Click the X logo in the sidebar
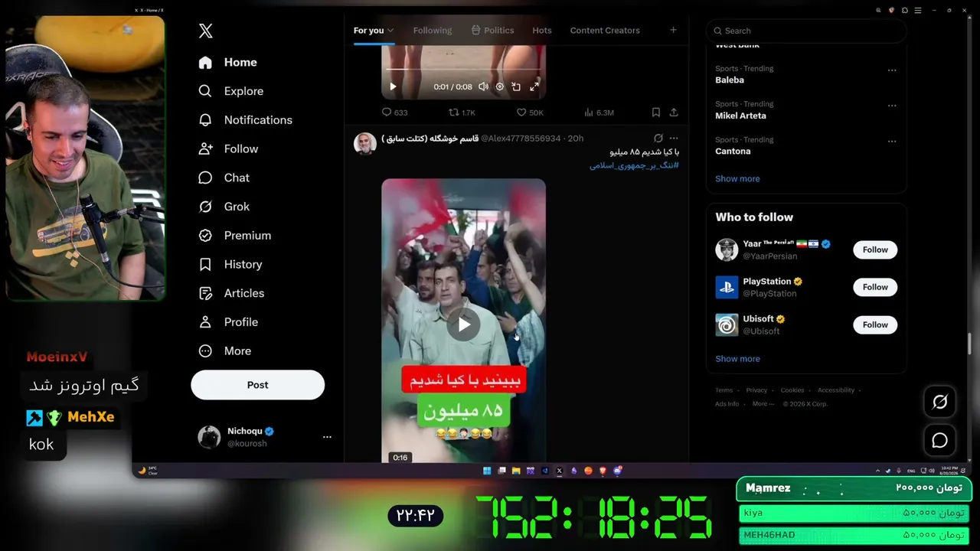Viewport: 980px width, 551px height. tap(205, 31)
